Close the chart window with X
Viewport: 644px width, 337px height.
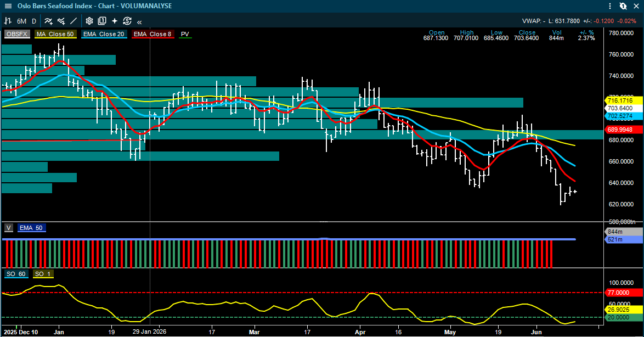click(636, 6)
